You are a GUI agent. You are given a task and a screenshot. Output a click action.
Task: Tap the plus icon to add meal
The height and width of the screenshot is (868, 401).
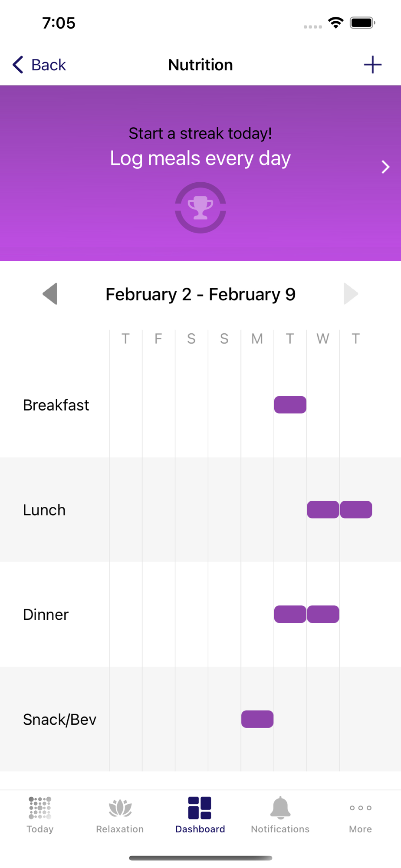coord(372,65)
